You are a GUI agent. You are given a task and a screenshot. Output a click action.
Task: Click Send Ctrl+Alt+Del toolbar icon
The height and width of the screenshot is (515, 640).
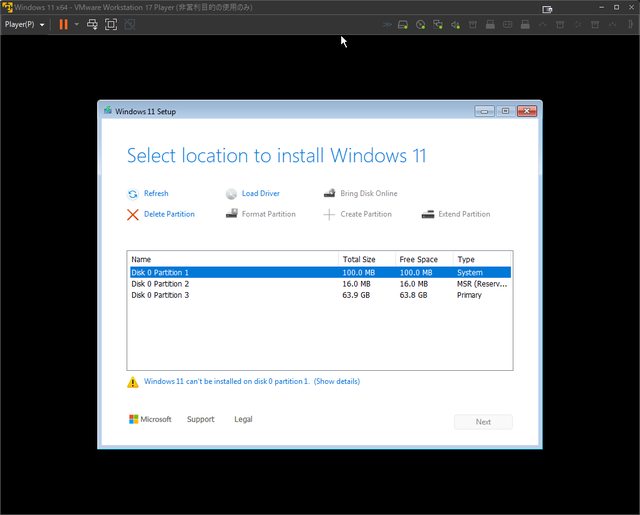(92, 24)
